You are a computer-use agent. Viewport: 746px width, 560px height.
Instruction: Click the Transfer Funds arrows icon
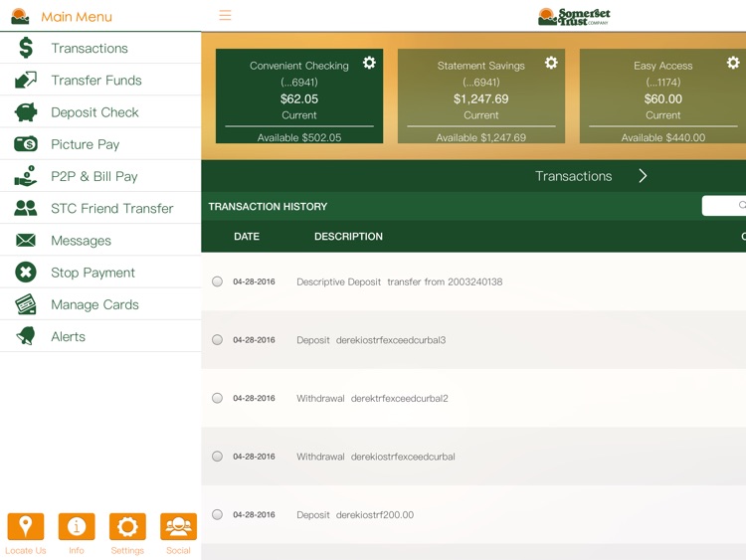(26, 80)
